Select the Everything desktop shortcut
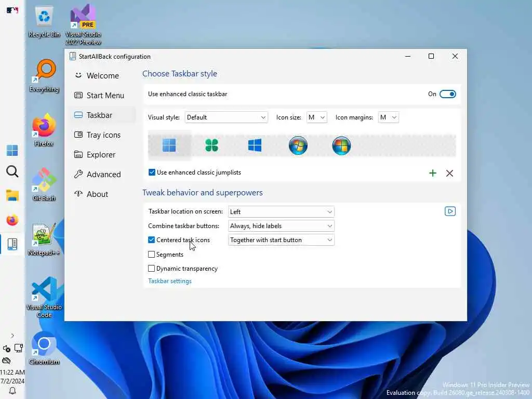The height and width of the screenshot is (399, 532). 44,76
